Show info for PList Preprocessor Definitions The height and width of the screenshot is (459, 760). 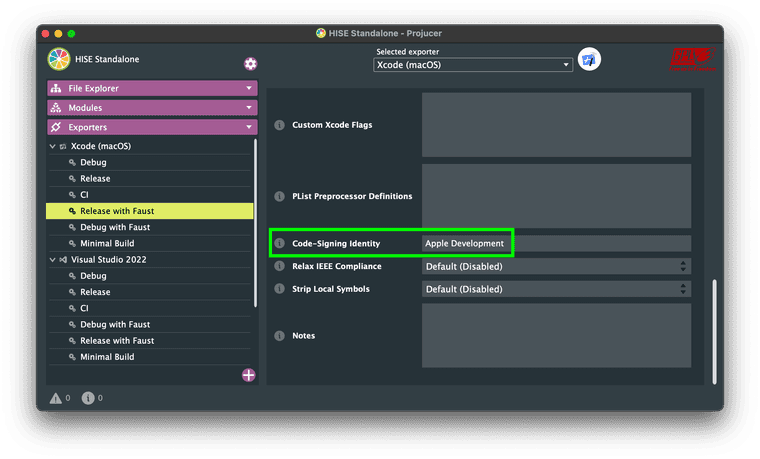(x=279, y=196)
